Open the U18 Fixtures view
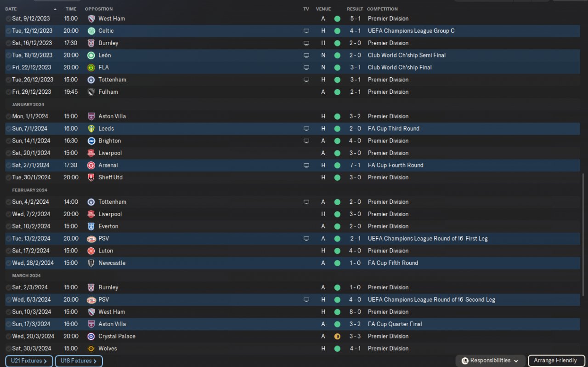The image size is (588, 367). coord(79,361)
